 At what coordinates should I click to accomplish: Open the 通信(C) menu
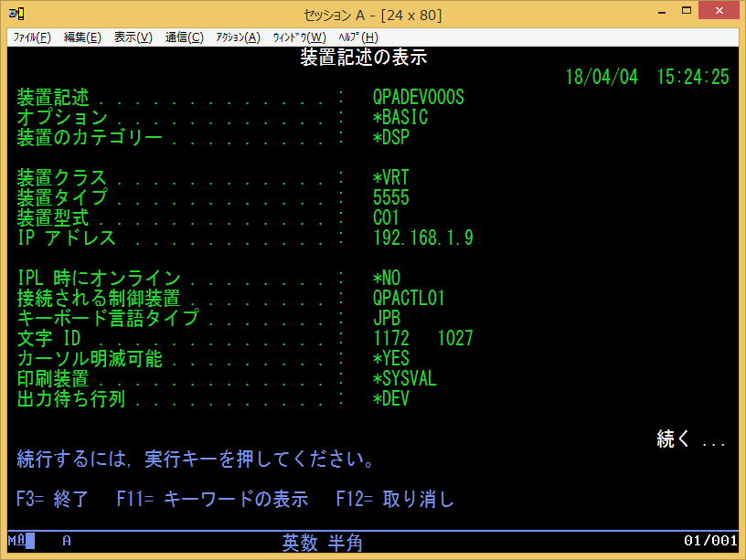coord(184,37)
